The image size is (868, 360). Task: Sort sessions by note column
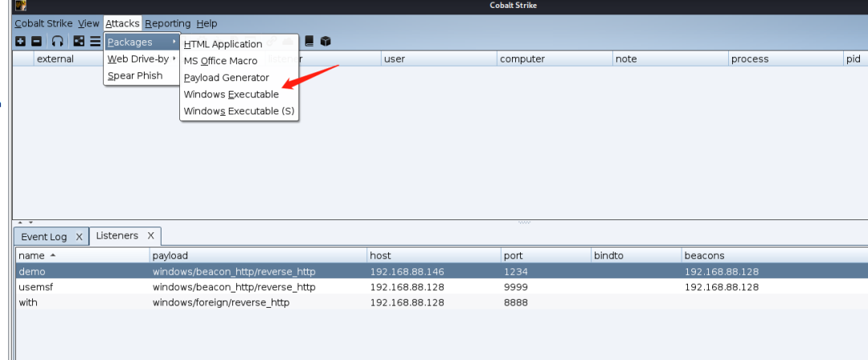pos(670,59)
